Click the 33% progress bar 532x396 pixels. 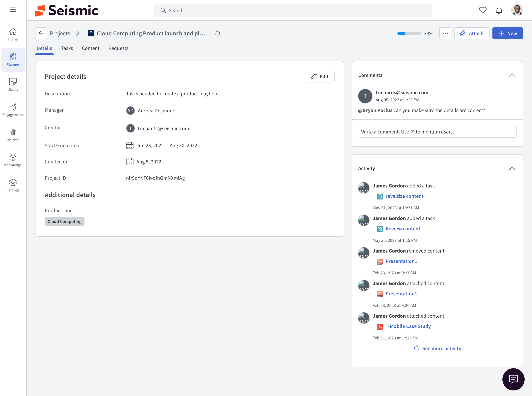click(409, 33)
